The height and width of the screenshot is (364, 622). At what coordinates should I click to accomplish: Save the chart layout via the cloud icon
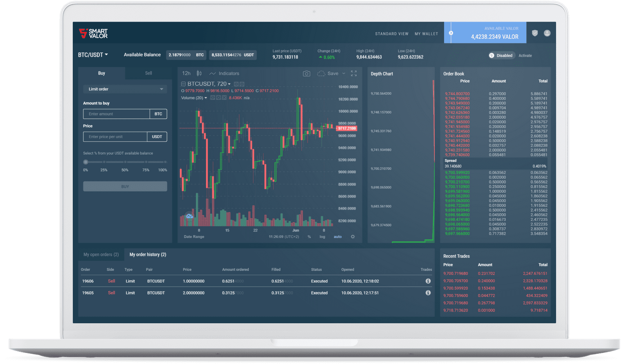click(x=321, y=74)
